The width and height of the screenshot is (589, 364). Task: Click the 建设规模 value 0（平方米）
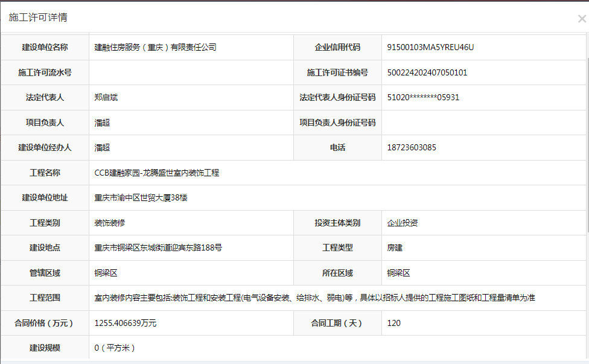[115, 348]
